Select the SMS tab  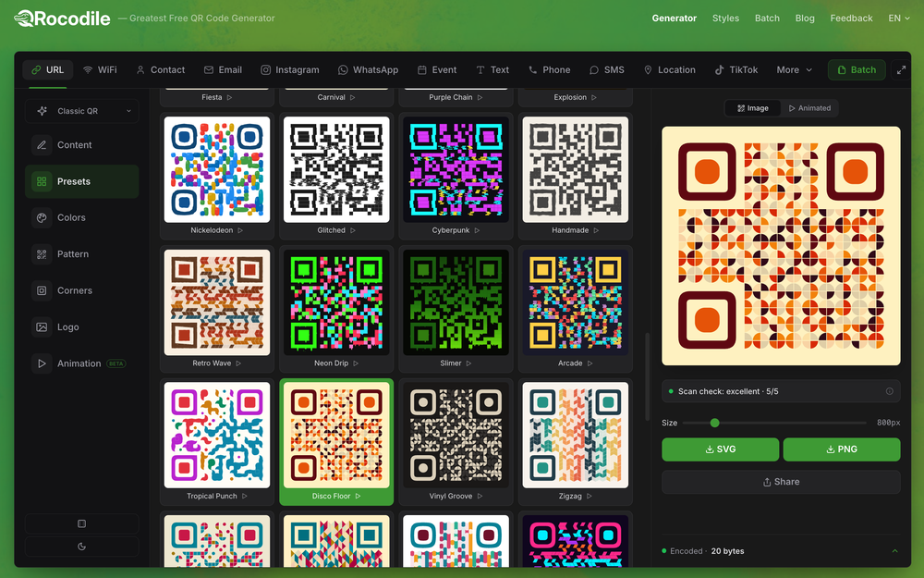tap(606, 70)
